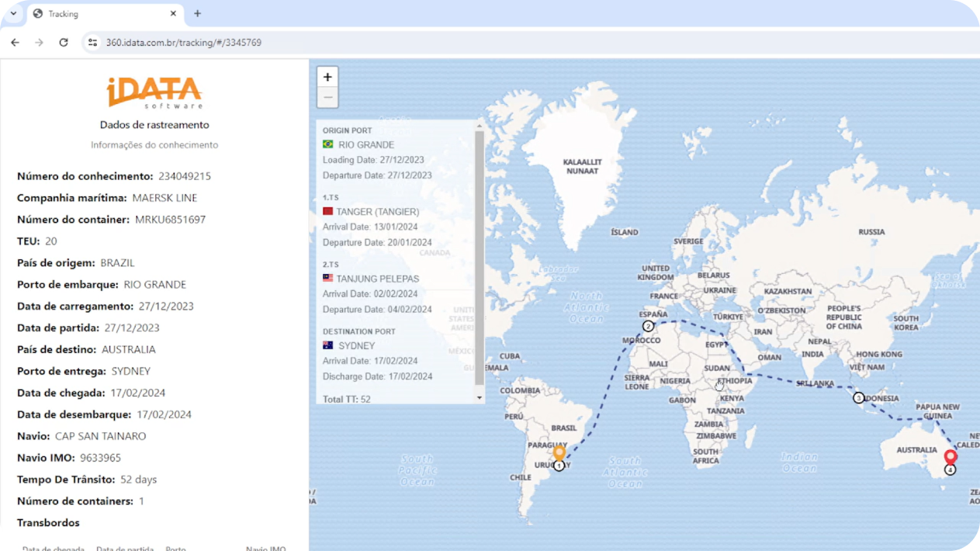The height and width of the screenshot is (551, 980).
Task: Select route waypoint 4 in Australia
Action: (x=950, y=470)
